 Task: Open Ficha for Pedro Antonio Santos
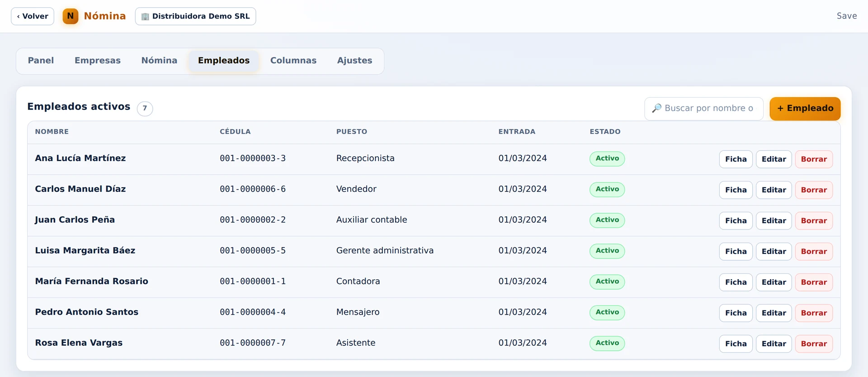736,313
